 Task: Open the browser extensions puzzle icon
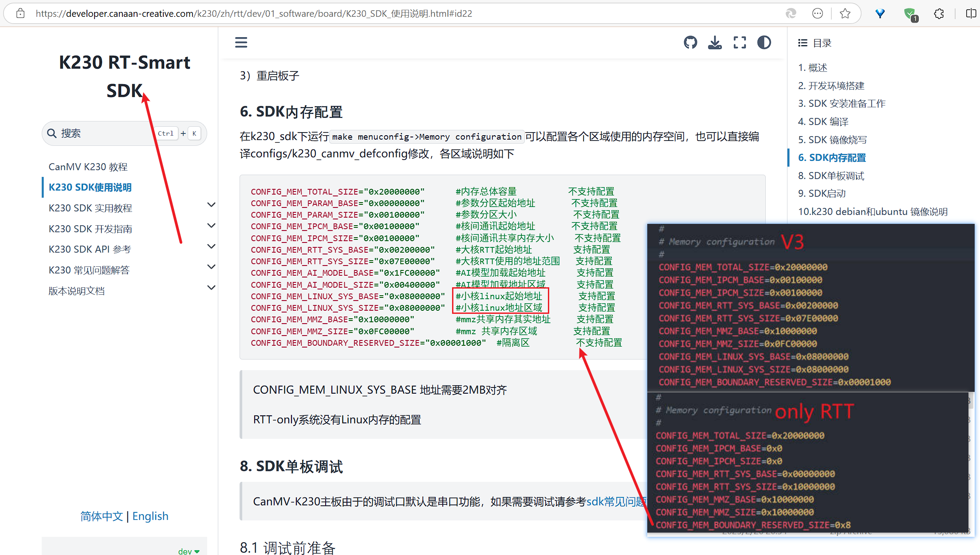(x=939, y=14)
